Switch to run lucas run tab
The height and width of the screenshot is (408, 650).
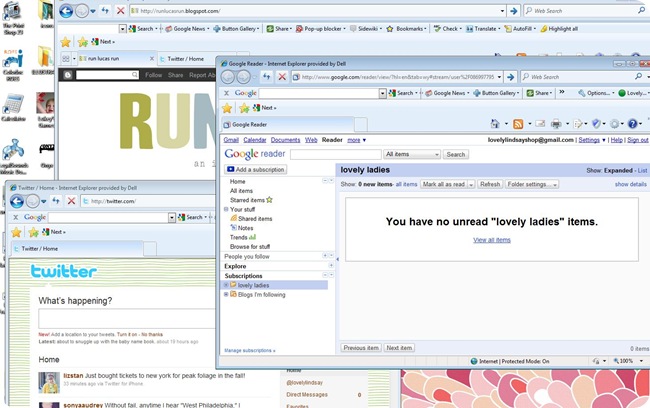tap(116, 58)
